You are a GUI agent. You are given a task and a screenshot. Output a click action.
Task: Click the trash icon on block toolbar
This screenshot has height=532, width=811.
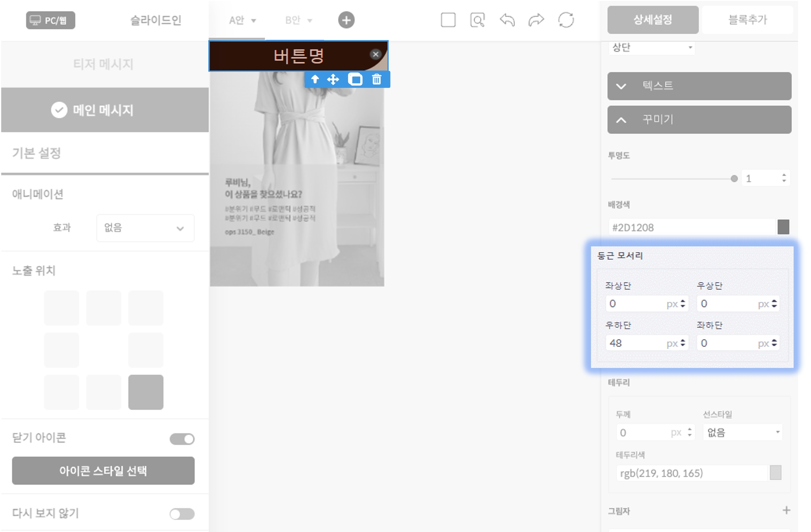point(376,80)
